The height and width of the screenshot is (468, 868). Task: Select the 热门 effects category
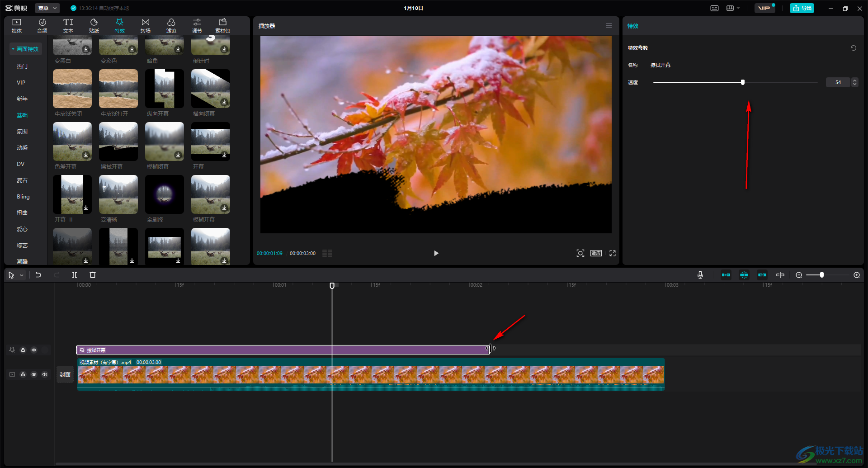click(x=22, y=66)
